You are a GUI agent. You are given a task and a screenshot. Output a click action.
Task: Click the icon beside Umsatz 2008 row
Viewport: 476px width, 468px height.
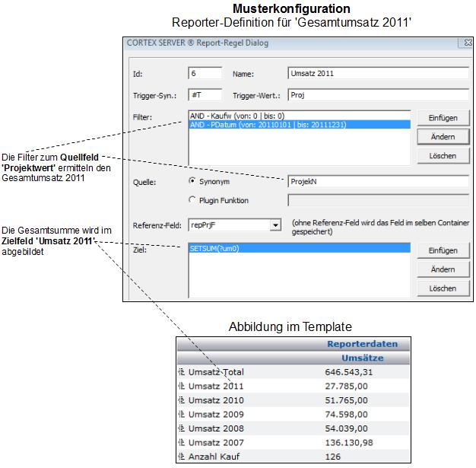[181, 429]
